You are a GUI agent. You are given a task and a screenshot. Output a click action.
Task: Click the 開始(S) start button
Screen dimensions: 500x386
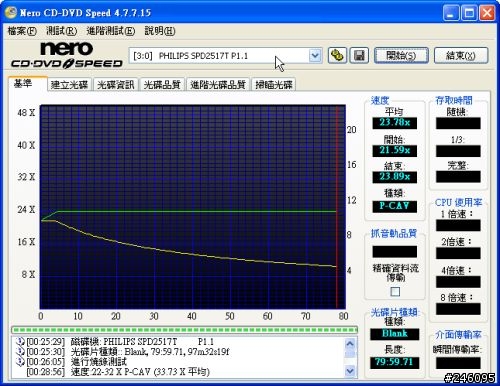(x=401, y=55)
